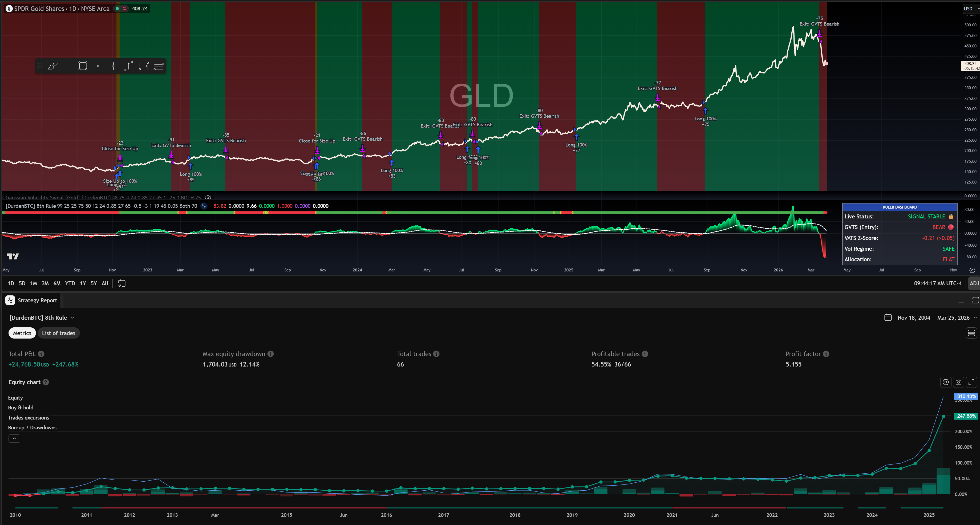Set chart range to 5Y
The image size is (980, 525).
tap(94, 283)
